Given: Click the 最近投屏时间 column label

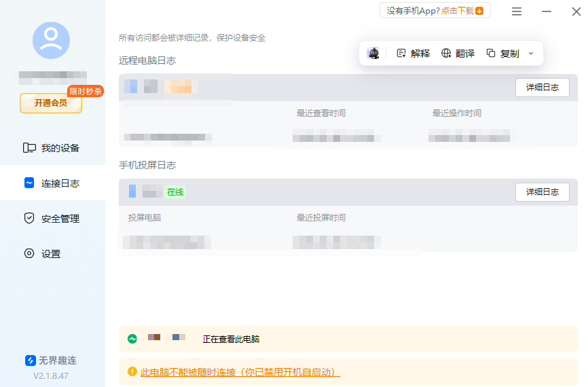Looking at the screenshot, I should pos(321,218).
